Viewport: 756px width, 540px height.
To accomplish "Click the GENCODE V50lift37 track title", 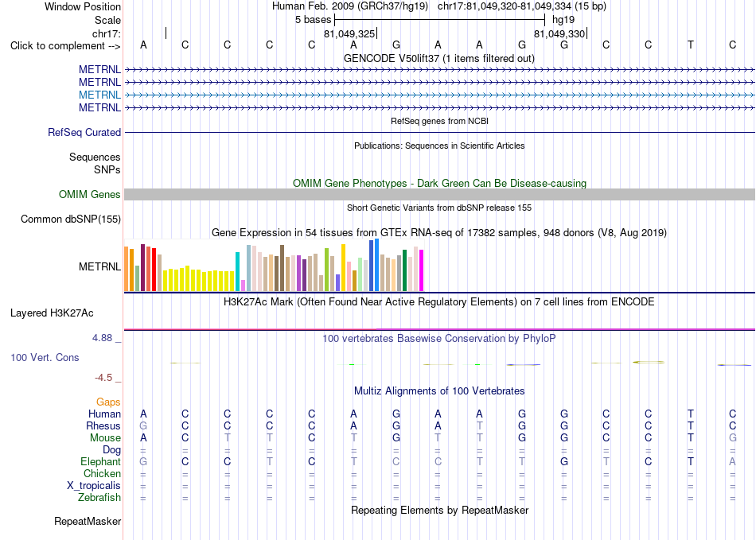I will point(438,58).
